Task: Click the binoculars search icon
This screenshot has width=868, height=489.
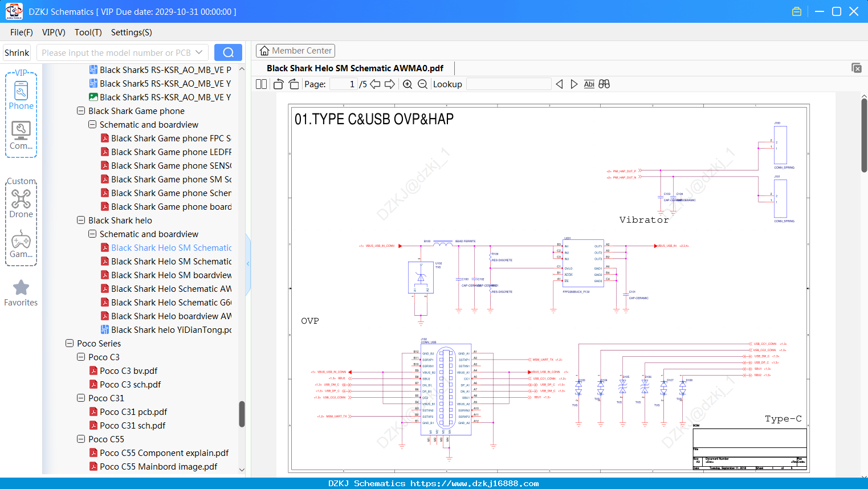Action: pos(604,84)
